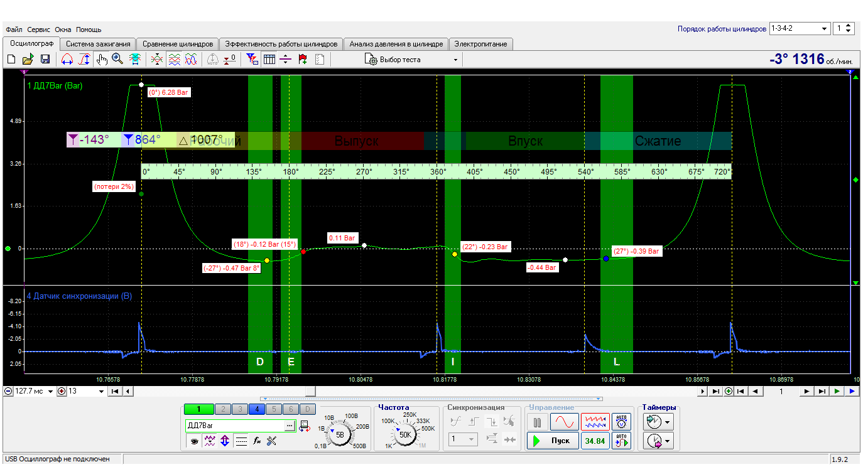Open the Сервис menu
This screenshot has width=868, height=467.
[x=39, y=30]
